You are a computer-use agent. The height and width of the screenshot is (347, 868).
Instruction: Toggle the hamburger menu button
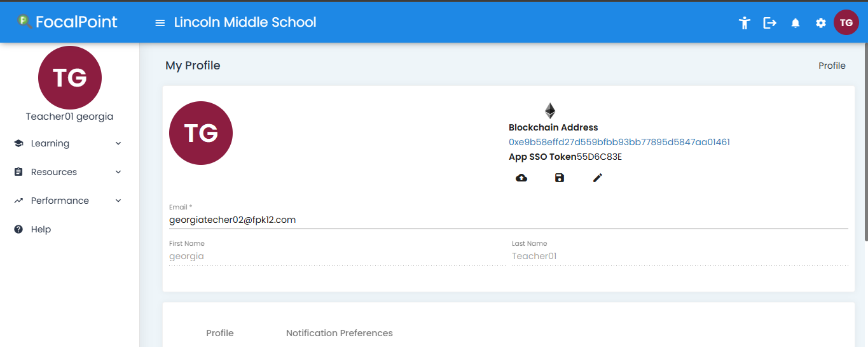160,23
